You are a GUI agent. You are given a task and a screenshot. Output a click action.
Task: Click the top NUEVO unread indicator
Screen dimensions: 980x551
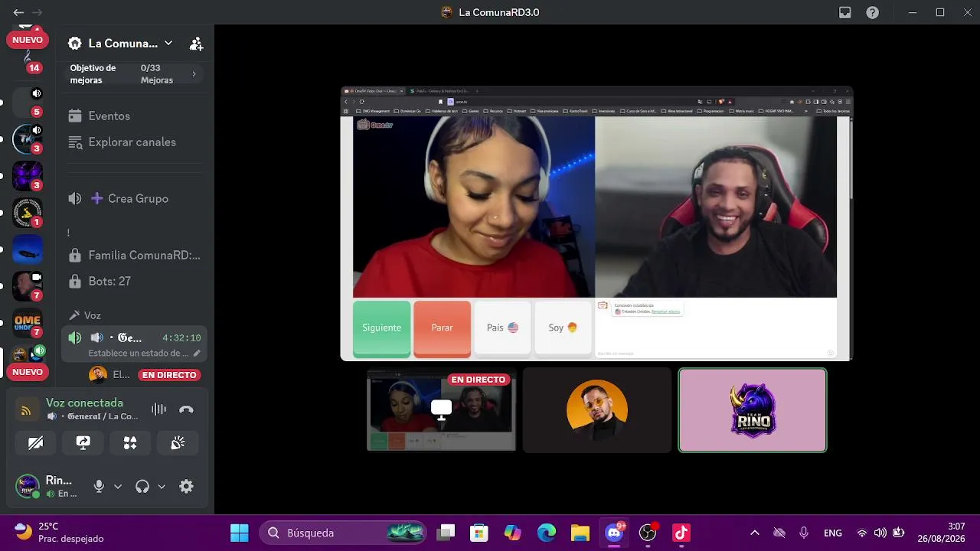pyautogui.click(x=28, y=40)
